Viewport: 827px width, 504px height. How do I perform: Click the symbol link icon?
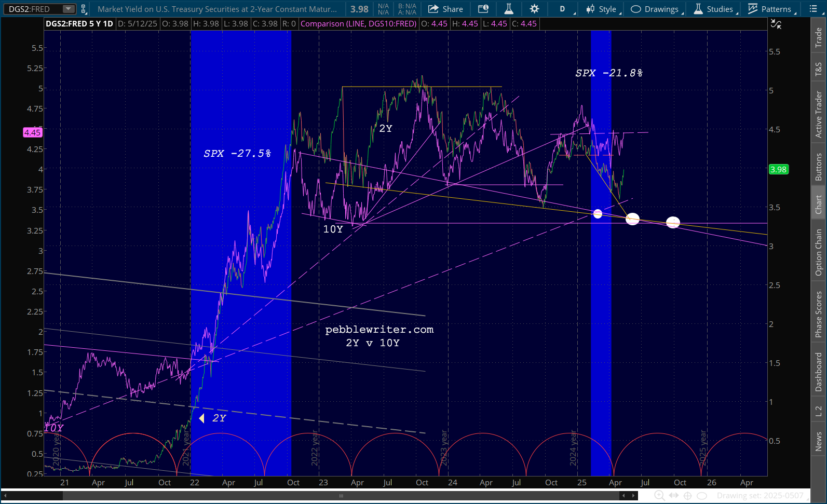coord(84,9)
